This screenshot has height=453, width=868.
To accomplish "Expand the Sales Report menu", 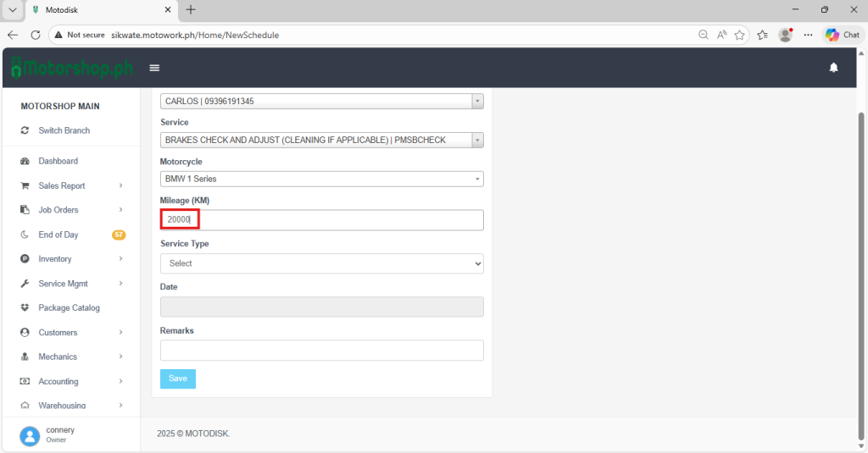I will pyautogui.click(x=71, y=185).
